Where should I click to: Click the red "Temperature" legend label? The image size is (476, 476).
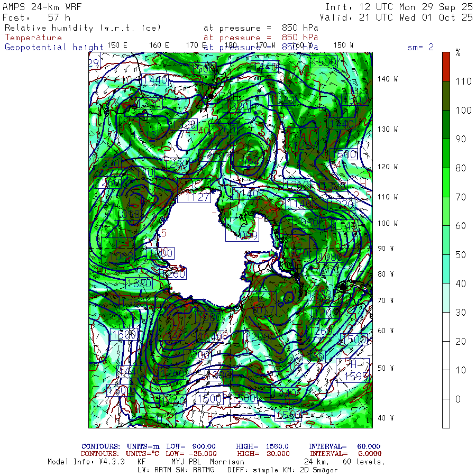tap(33, 38)
